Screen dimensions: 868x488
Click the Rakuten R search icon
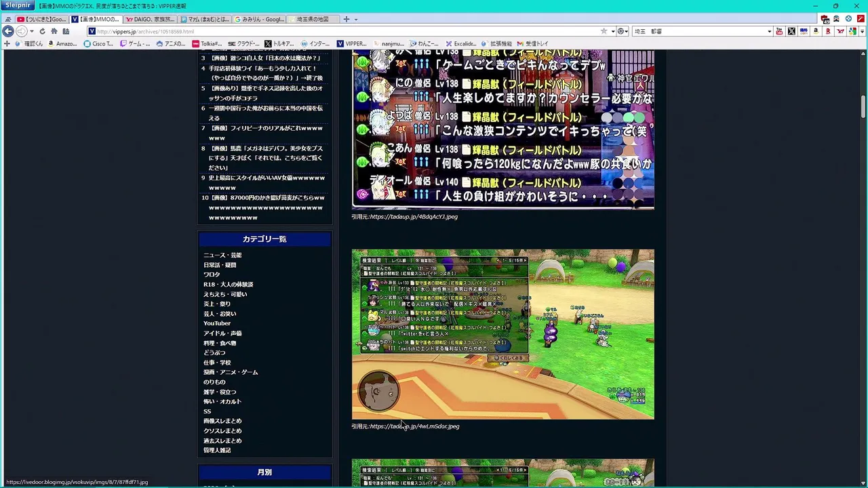tap(828, 31)
